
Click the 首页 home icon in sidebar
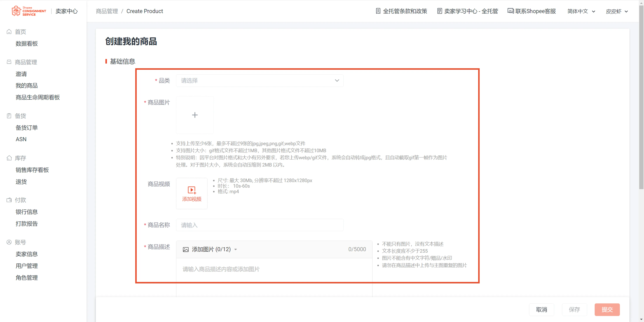pyautogui.click(x=9, y=32)
